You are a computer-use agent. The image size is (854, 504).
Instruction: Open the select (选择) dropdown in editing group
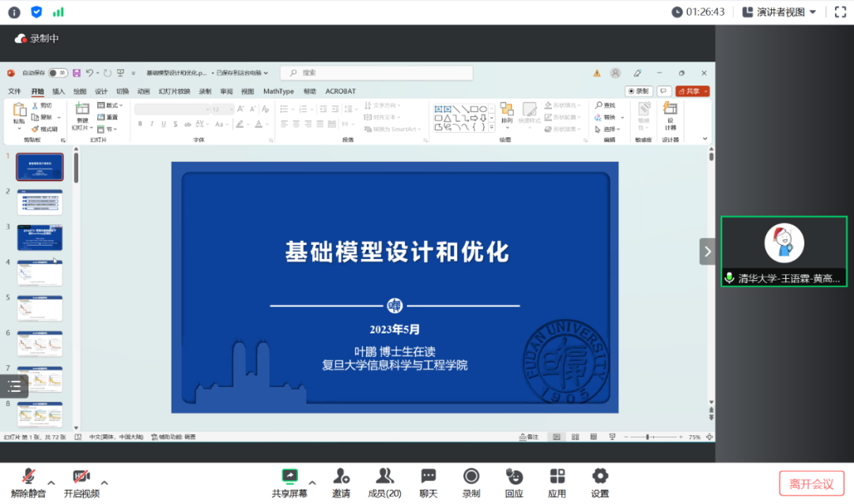click(x=608, y=129)
